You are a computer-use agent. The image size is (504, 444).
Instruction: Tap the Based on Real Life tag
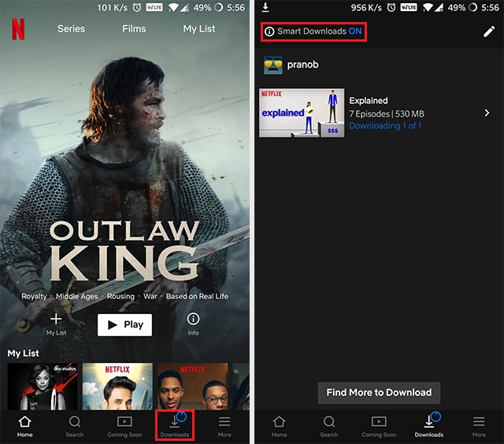tap(197, 296)
